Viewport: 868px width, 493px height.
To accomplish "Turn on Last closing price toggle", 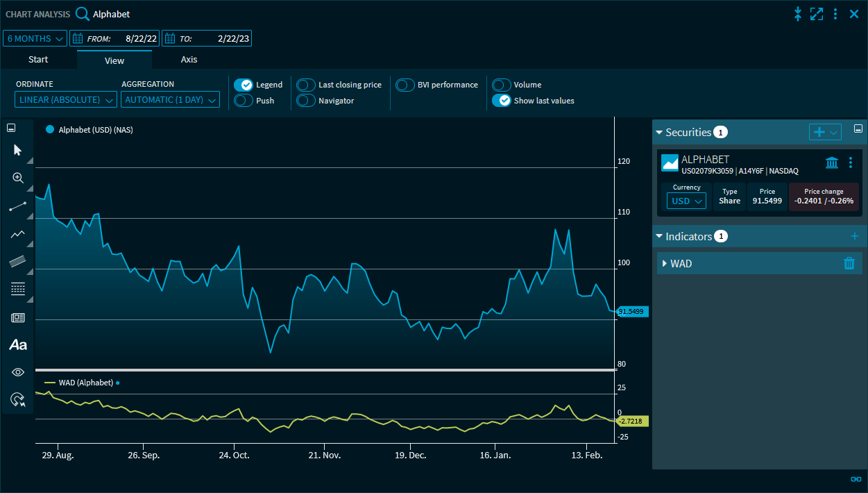I will click(306, 85).
